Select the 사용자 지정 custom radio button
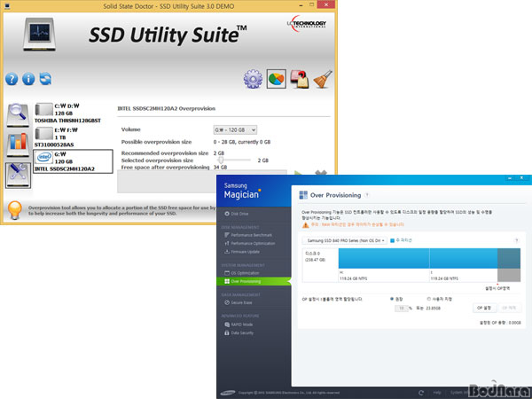532x399 pixels. click(x=429, y=299)
